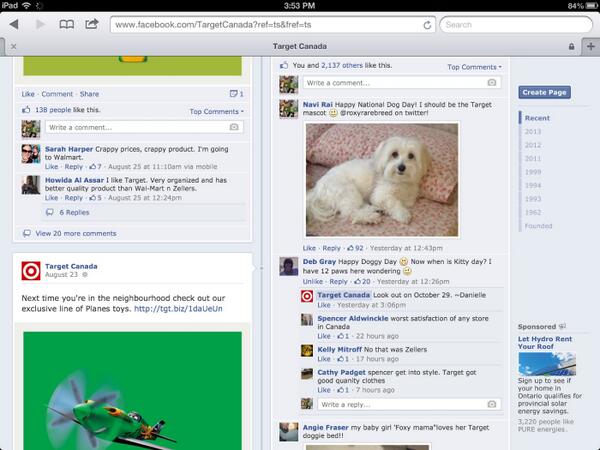
Task: Click Target Canada logo on August 23 post
Action: point(31,271)
